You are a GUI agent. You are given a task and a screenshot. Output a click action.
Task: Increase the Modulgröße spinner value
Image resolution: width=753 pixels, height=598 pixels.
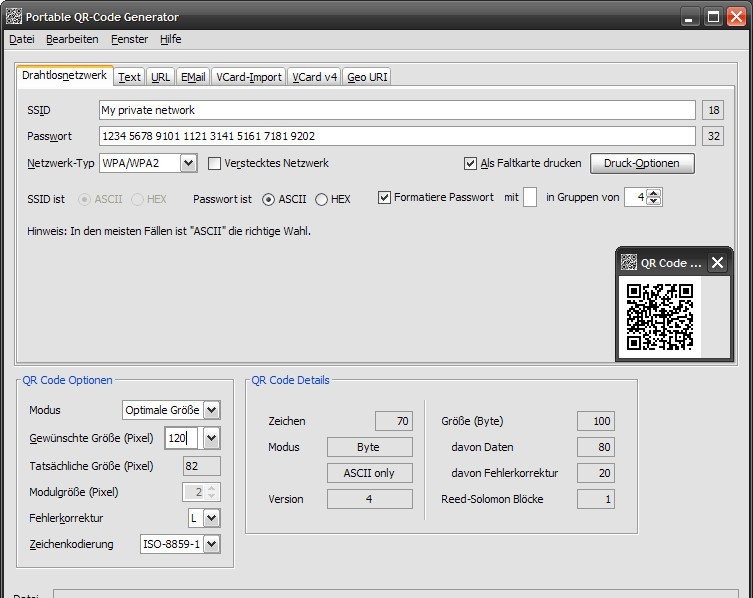[x=212, y=488]
